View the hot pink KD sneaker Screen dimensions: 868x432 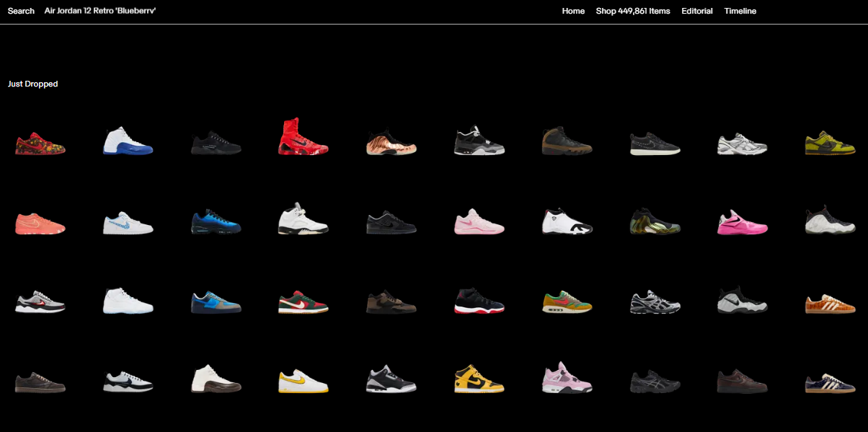point(743,223)
